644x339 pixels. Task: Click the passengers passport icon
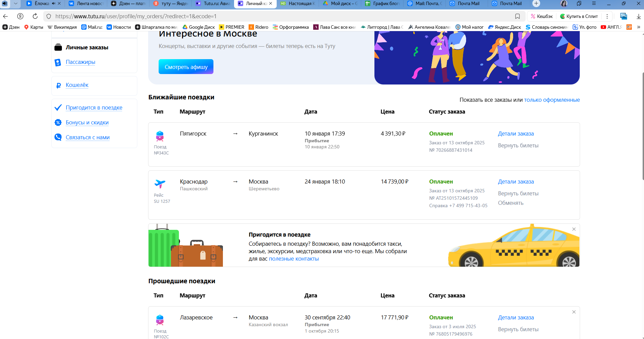tap(58, 62)
